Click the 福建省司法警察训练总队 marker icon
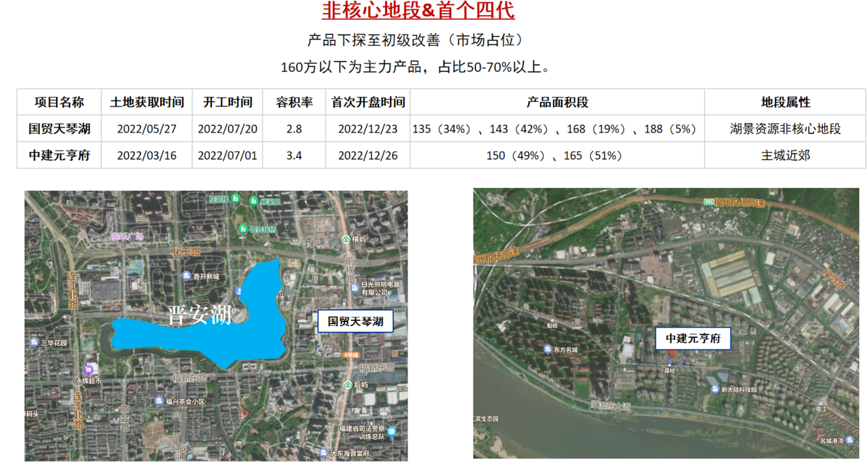The height and width of the screenshot is (463, 868). pos(391,432)
